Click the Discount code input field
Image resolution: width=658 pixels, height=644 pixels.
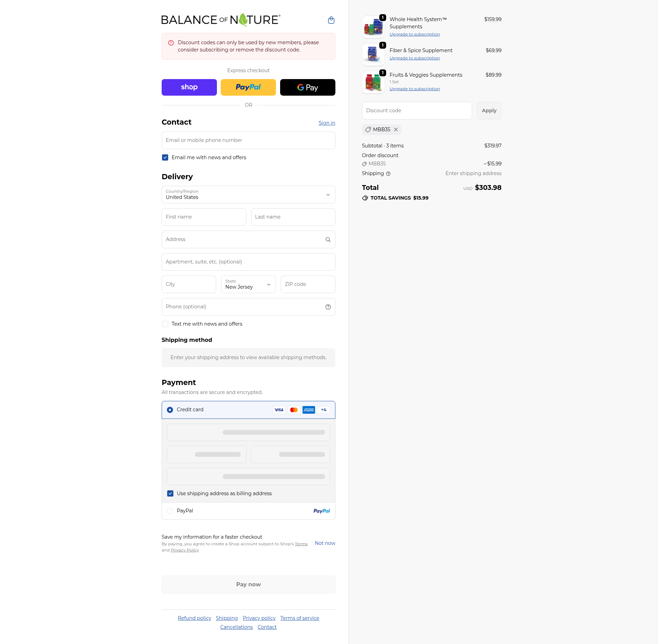417,111
